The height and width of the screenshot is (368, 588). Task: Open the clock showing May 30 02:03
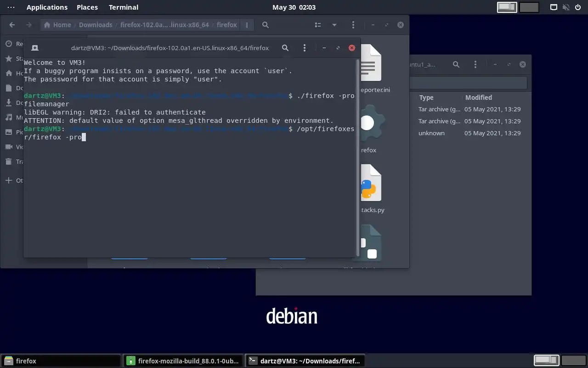pyautogui.click(x=294, y=7)
